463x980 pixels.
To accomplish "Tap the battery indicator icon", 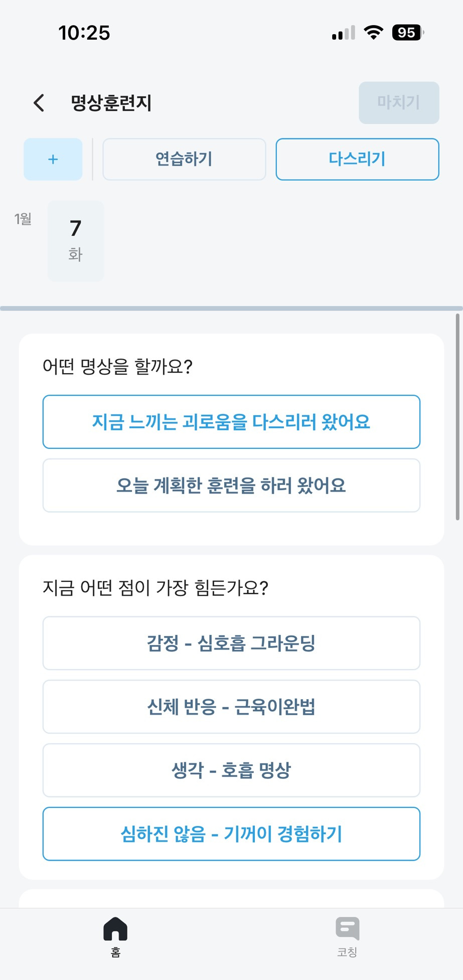I will [407, 33].
